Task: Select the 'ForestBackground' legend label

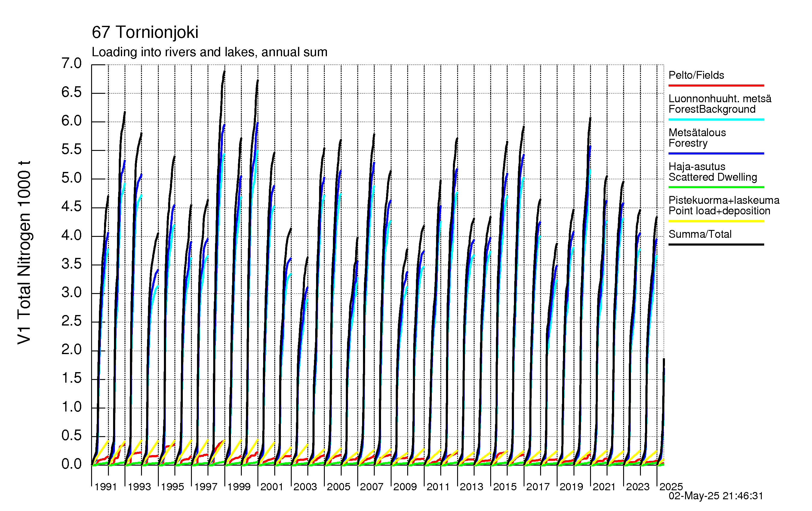Action: 712,109
